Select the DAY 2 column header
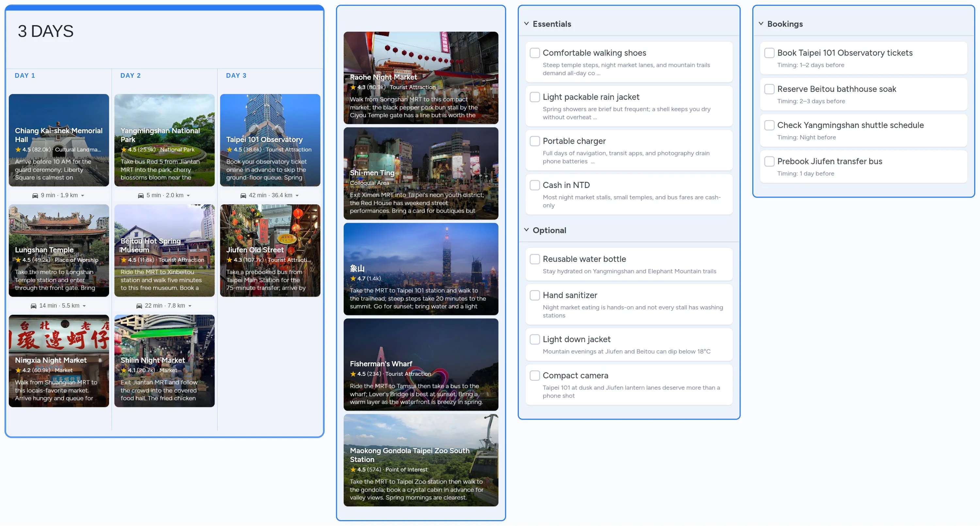This screenshot has width=980, height=526. pyautogui.click(x=130, y=75)
